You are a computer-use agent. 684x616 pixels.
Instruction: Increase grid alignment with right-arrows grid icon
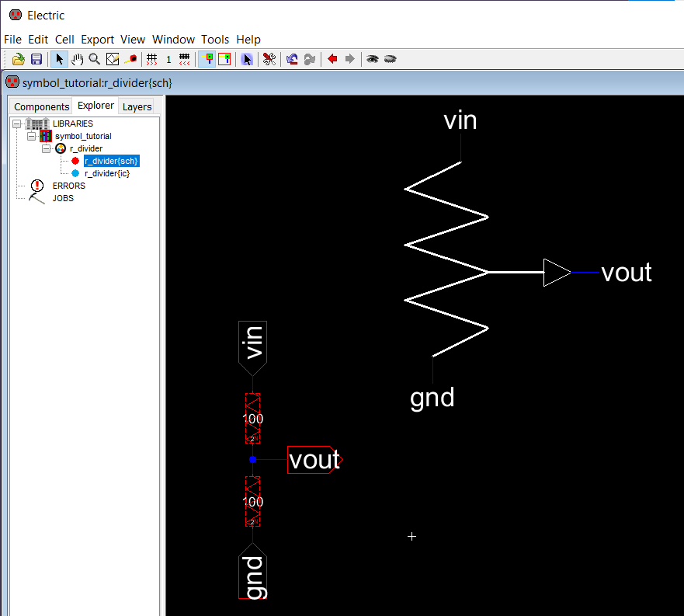[x=152, y=59]
